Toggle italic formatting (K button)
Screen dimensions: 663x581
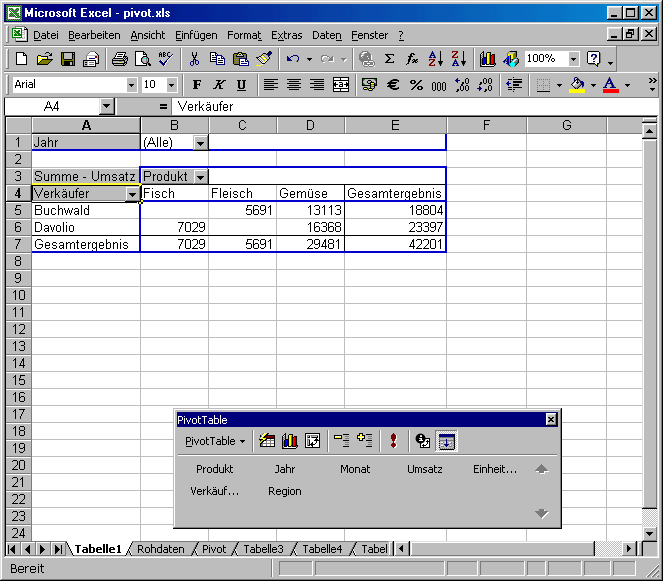click(217, 85)
